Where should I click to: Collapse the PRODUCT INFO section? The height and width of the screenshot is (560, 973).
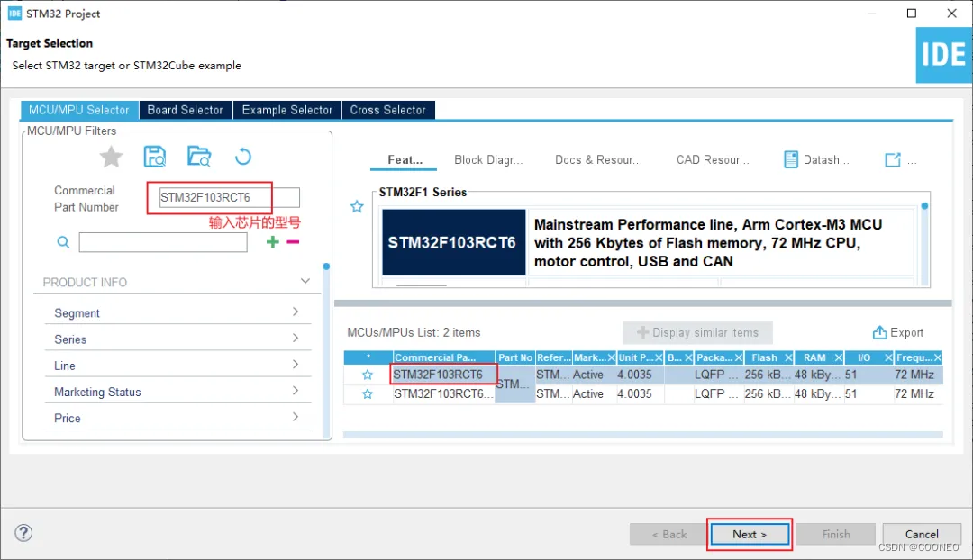pyautogui.click(x=305, y=281)
